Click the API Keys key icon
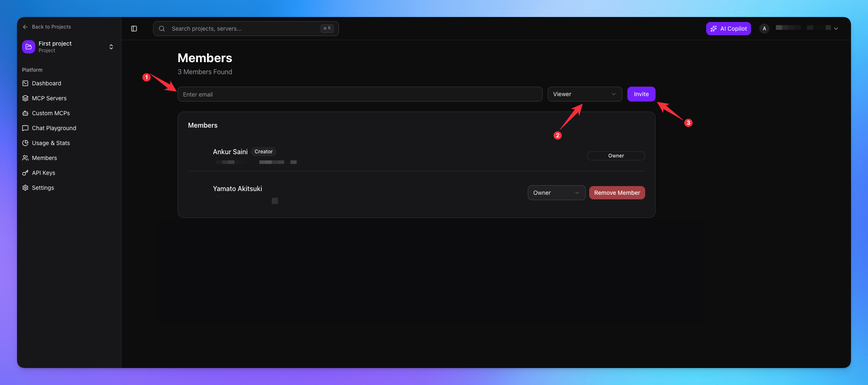Image resolution: width=868 pixels, height=385 pixels. [x=25, y=173]
